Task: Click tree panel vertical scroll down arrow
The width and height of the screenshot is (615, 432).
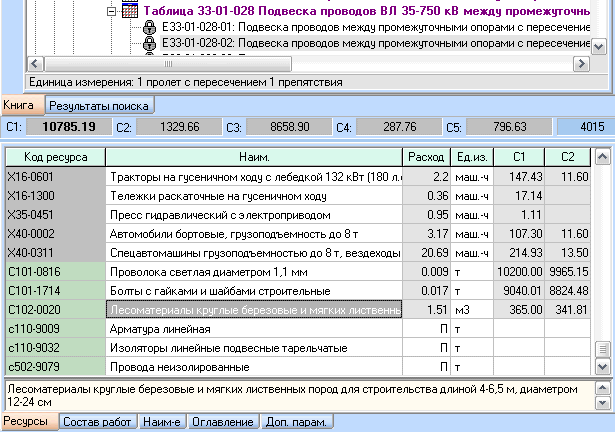Action: tap(599, 46)
